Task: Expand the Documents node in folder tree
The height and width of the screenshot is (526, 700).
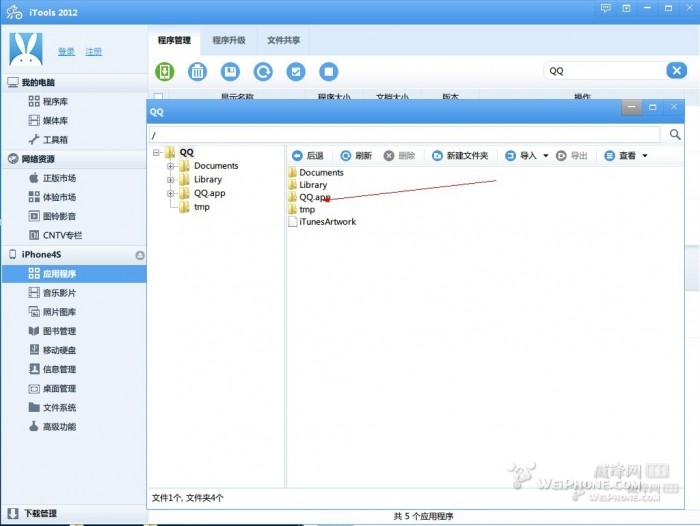Action: pos(171,166)
